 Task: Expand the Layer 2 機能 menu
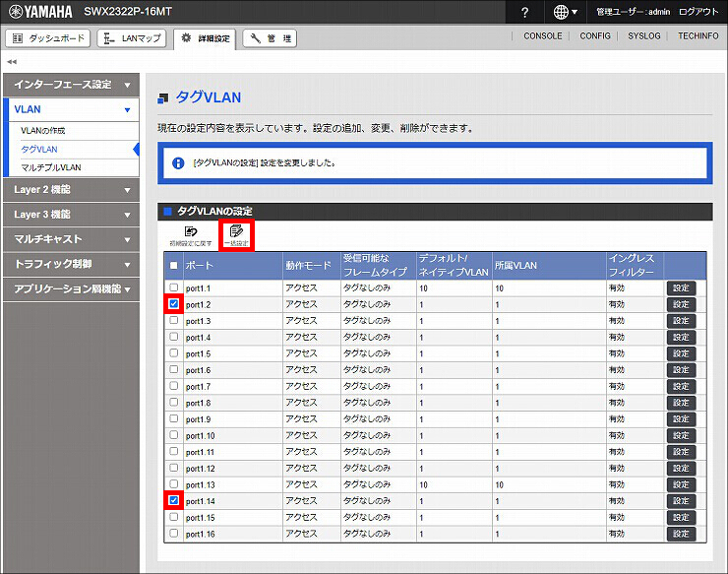click(71, 190)
